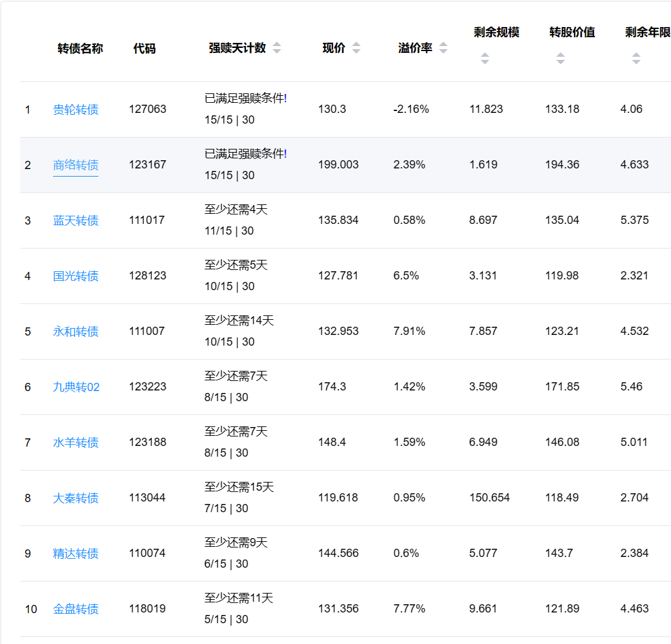Sort by 剩余规模 using sort arrows
This screenshot has width=671, height=644.
click(484, 59)
